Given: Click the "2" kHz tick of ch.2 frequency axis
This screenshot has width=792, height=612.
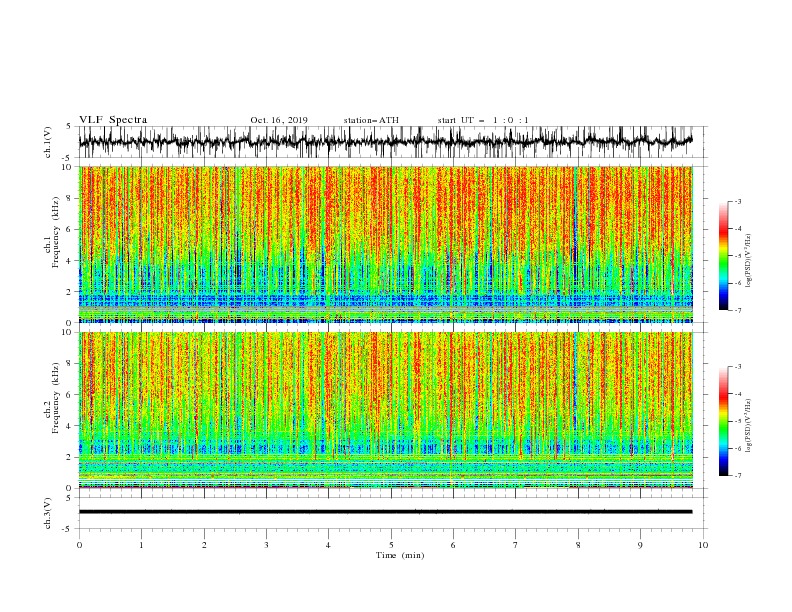Looking at the screenshot, I should pyautogui.click(x=69, y=457).
